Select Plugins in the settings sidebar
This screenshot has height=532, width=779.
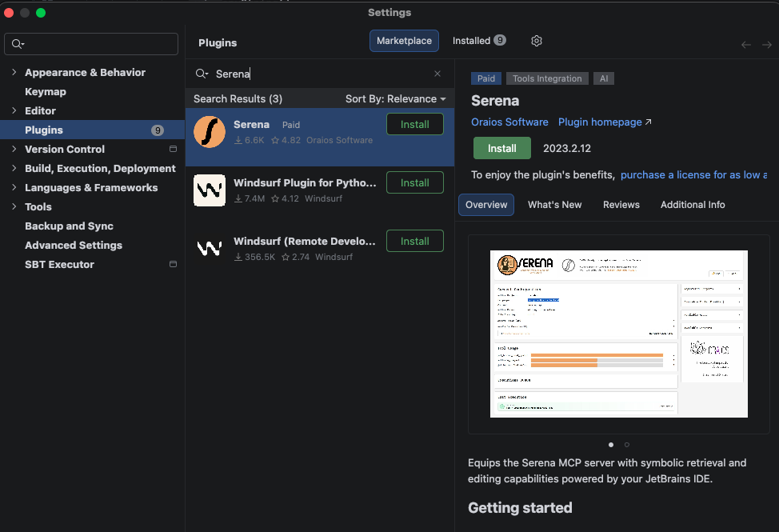(93, 130)
